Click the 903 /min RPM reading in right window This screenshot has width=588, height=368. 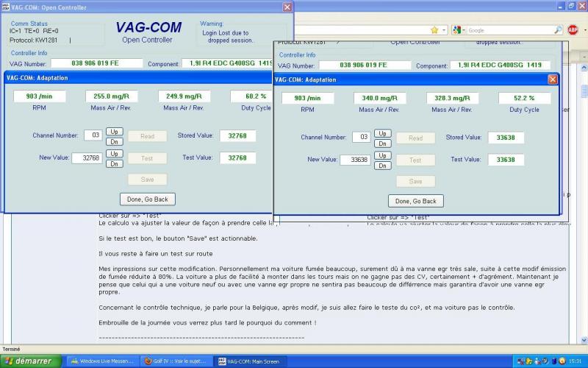pos(307,99)
